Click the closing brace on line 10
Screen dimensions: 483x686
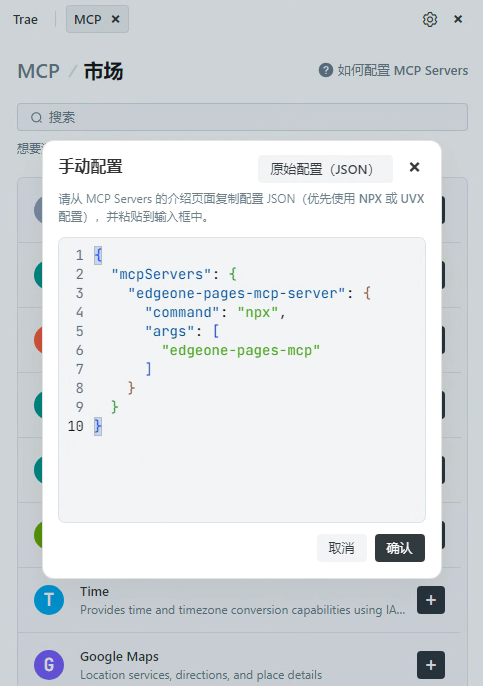pyautogui.click(x=98, y=426)
